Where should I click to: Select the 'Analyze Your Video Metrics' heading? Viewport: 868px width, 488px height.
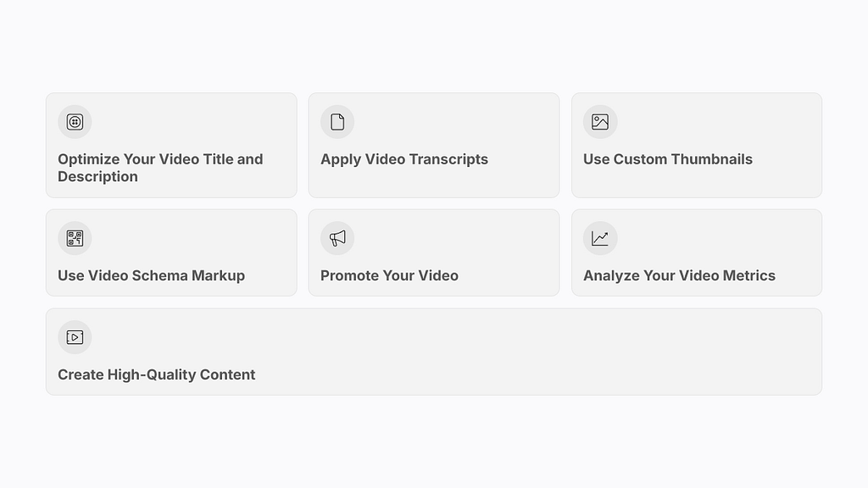point(679,275)
